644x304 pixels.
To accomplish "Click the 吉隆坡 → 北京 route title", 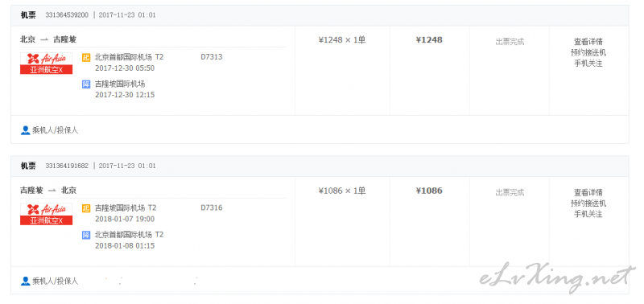I will [48, 191].
